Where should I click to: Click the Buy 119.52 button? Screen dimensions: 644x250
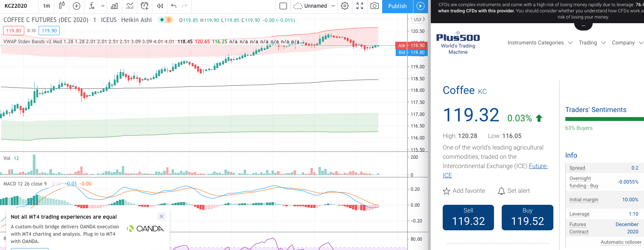[528, 218]
